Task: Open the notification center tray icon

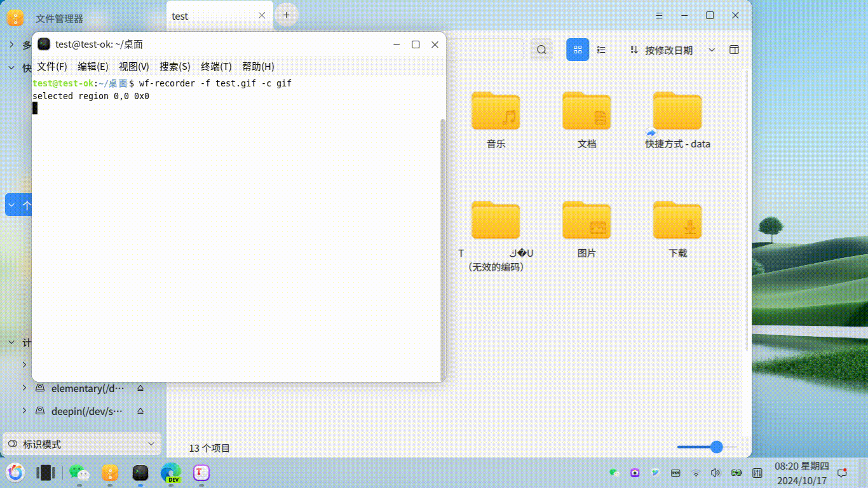Action: (x=843, y=473)
